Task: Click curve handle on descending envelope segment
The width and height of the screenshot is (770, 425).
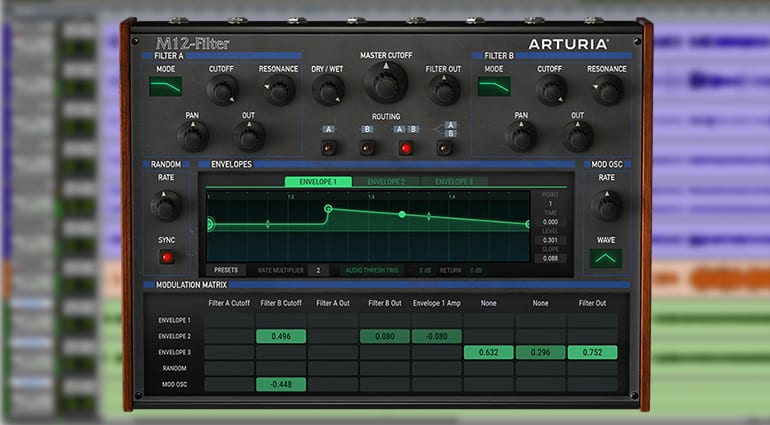Action: [429, 216]
